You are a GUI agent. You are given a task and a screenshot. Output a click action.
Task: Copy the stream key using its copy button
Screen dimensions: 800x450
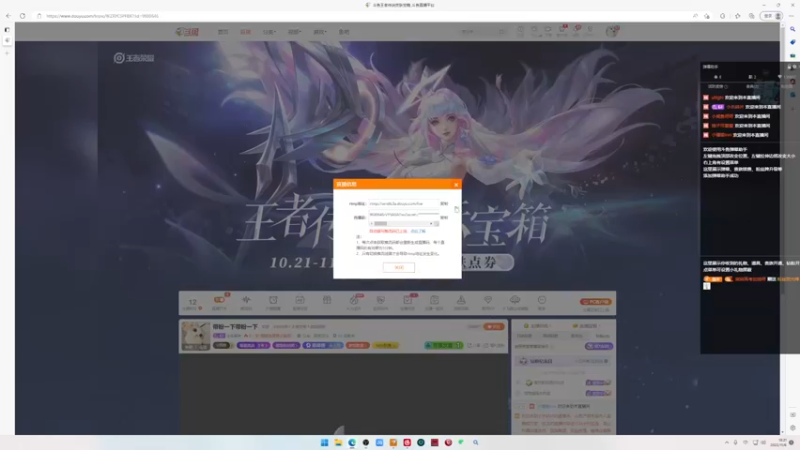pos(444,217)
